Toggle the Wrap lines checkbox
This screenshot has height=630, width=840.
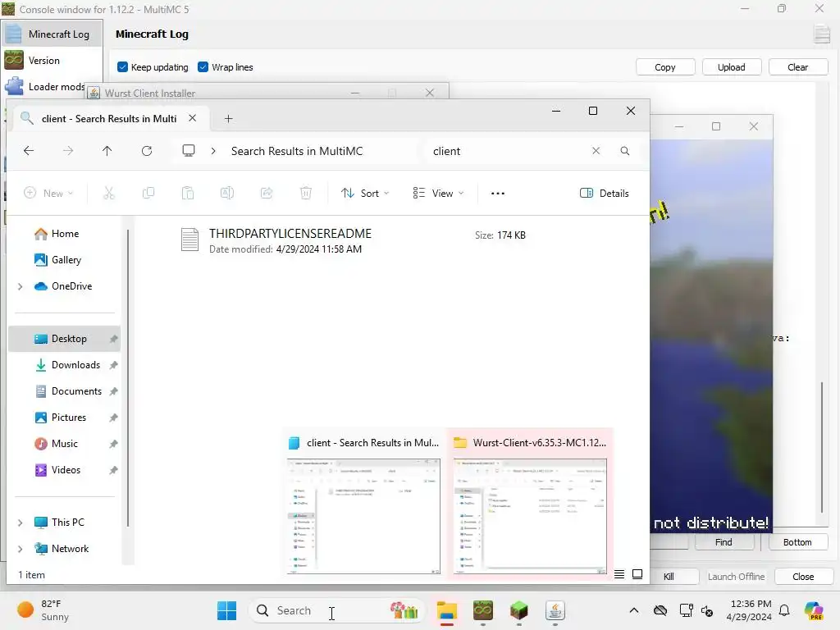tap(203, 67)
